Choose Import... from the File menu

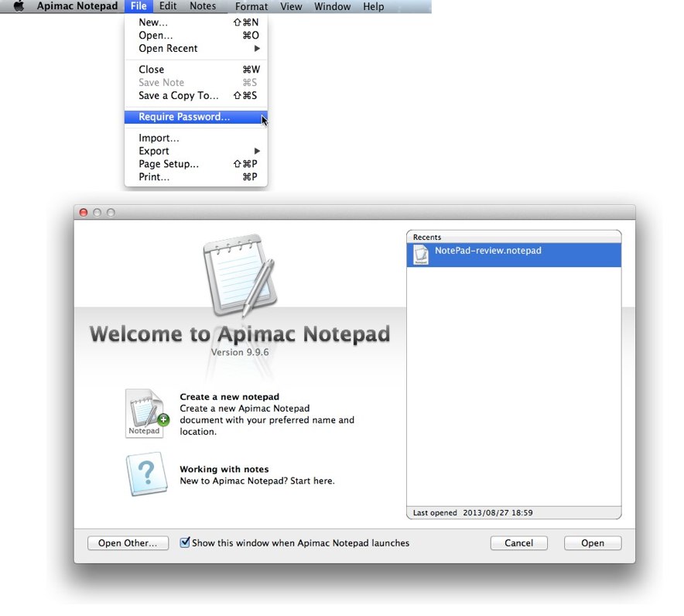(196, 138)
